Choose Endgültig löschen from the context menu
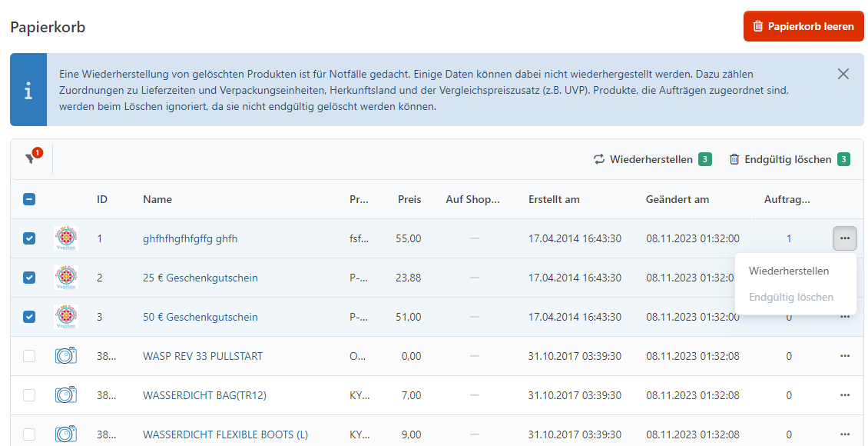868x446 pixels. tap(791, 297)
